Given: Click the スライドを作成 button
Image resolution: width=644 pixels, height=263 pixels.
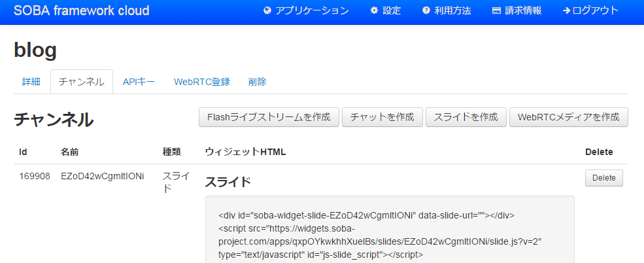Looking at the screenshot, I should pos(466,117).
